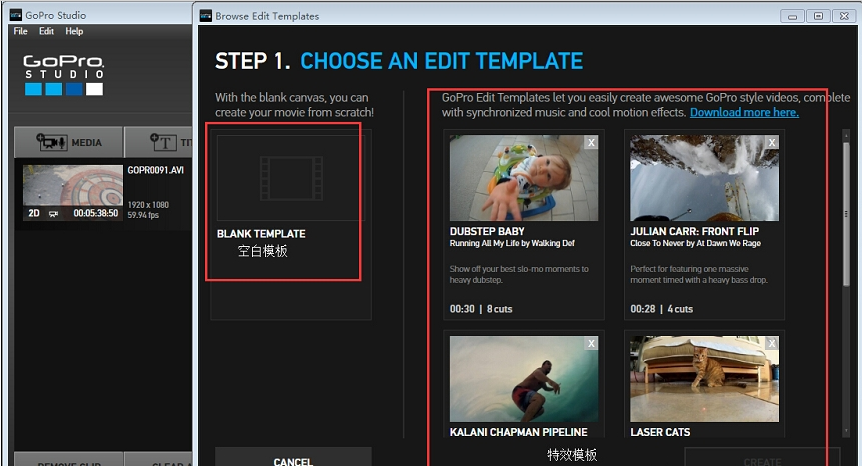Minimize the Browse Edit Templates window
Image resolution: width=862 pixels, height=466 pixels.
[792, 16]
